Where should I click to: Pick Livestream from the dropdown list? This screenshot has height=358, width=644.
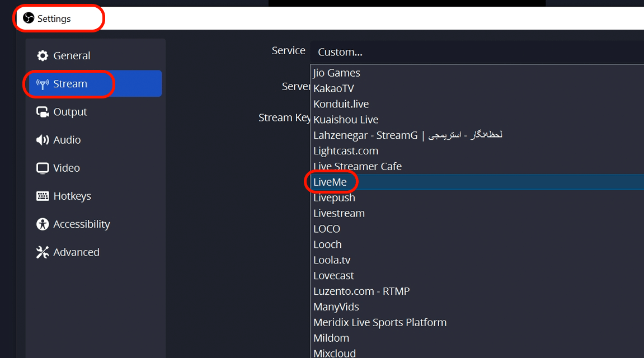pos(339,213)
